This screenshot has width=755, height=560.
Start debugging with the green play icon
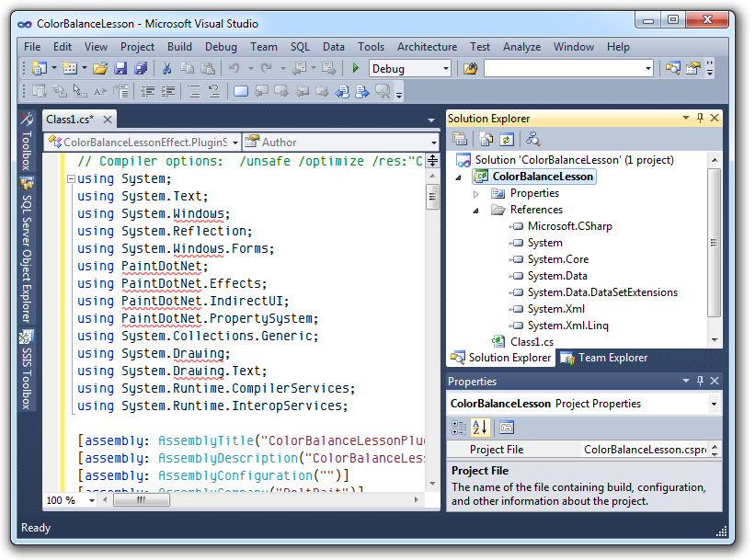(356, 68)
